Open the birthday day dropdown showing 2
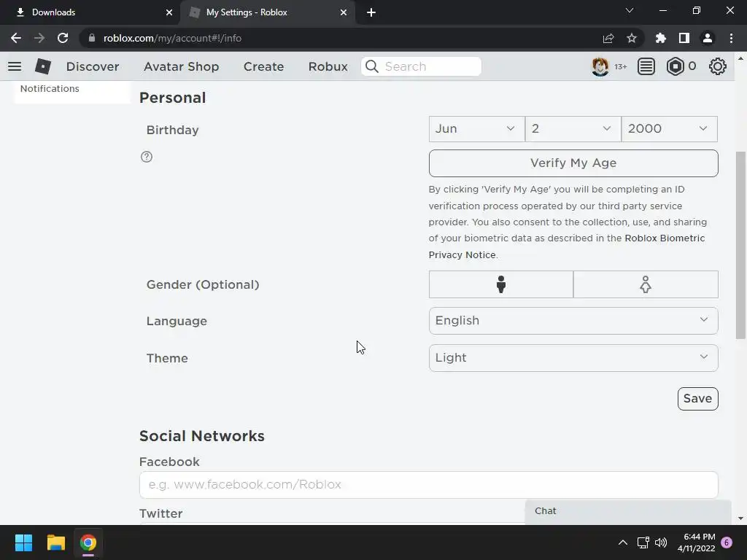747x560 pixels. [x=573, y=128]
